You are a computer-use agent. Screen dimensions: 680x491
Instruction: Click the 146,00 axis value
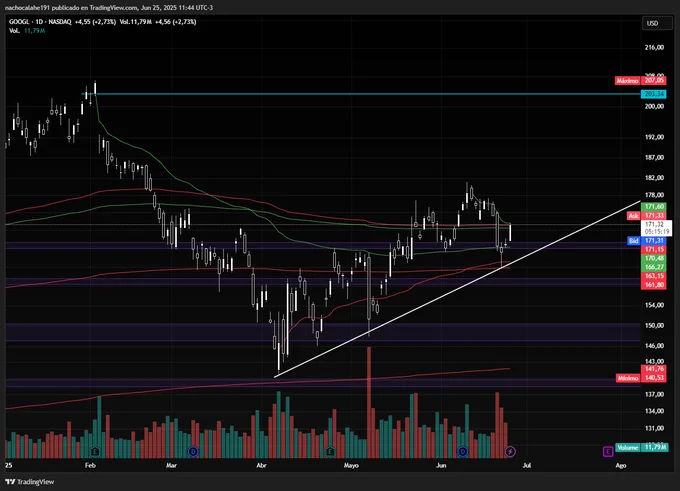point(654,346)
